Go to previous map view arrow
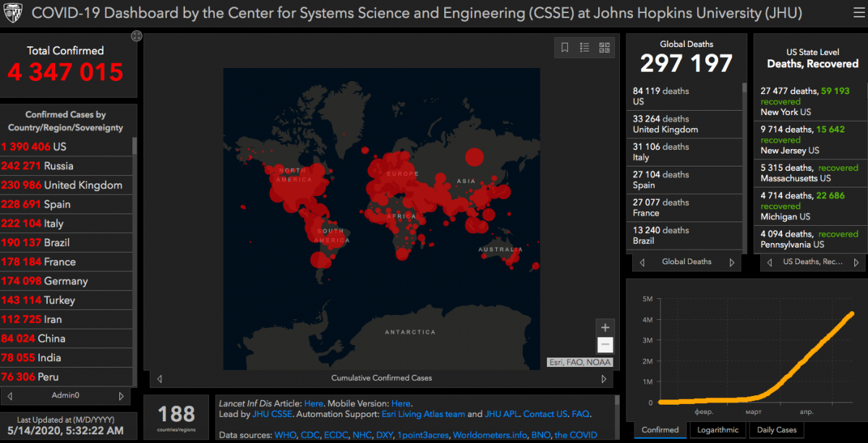868x443 pixels. tap(159, 379)
